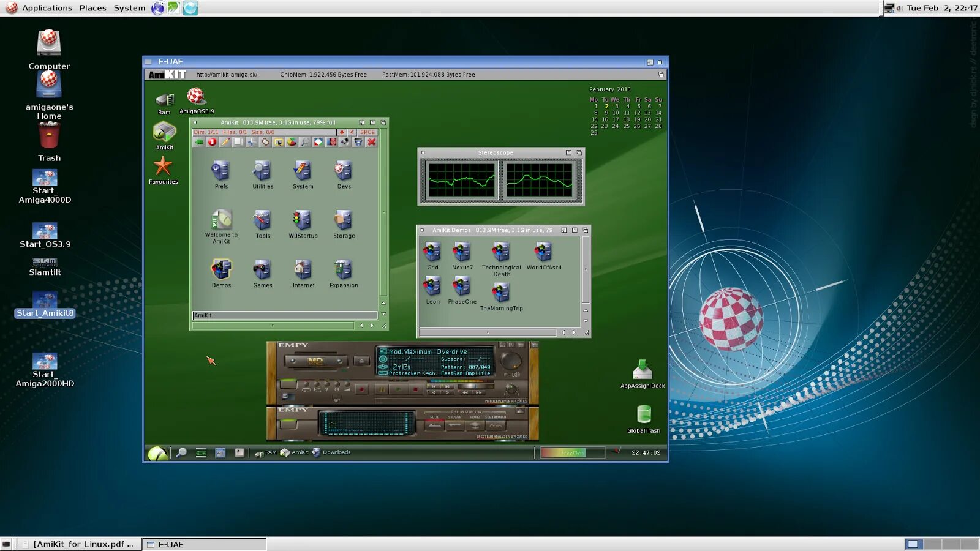
Task: Click the eject button on the module player
Action: 361,361
